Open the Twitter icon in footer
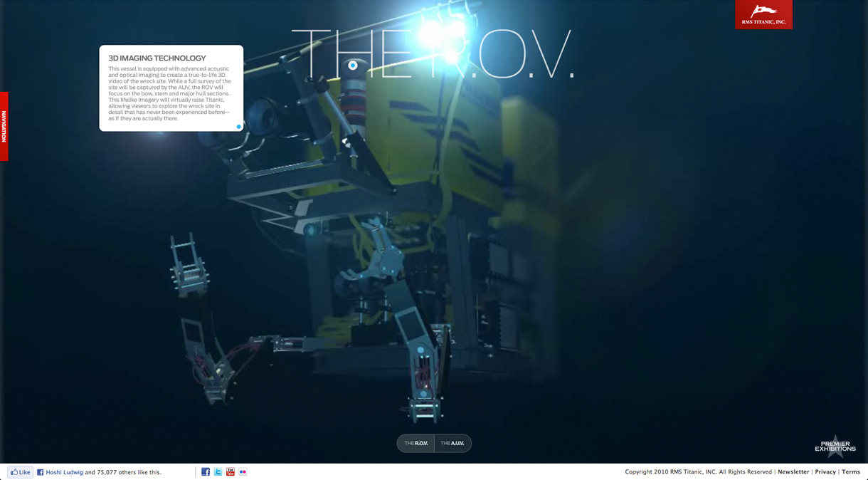Viewport: 868px width, 480px height. coord(218,471)
